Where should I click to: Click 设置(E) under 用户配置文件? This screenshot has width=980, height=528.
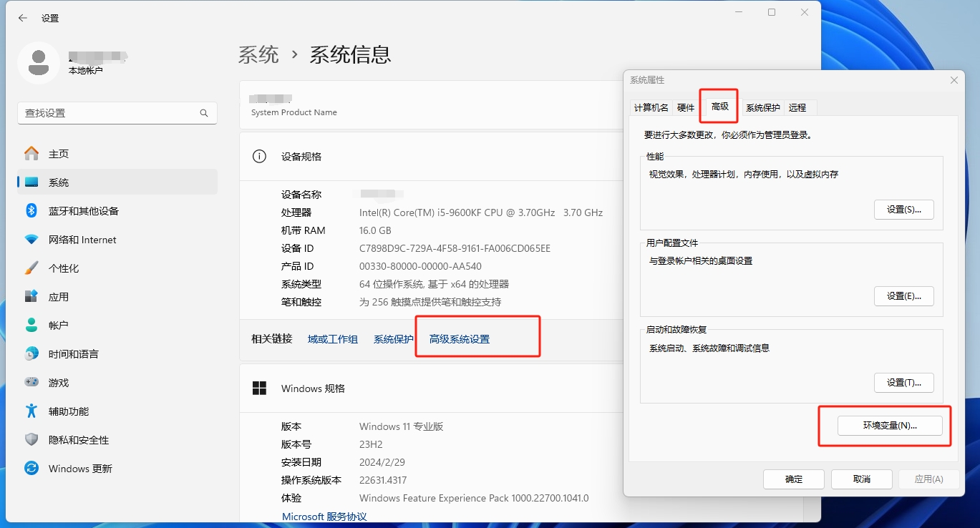coord(904,296)
